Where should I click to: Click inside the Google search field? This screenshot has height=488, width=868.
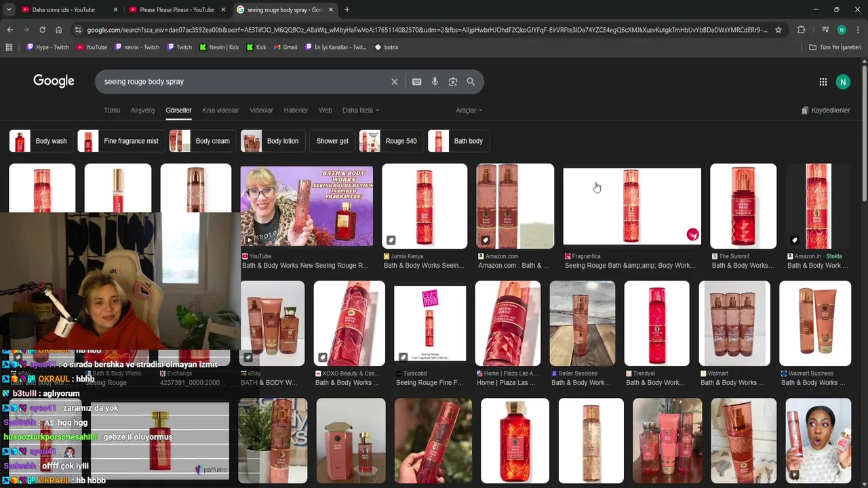tap(244, 82)
